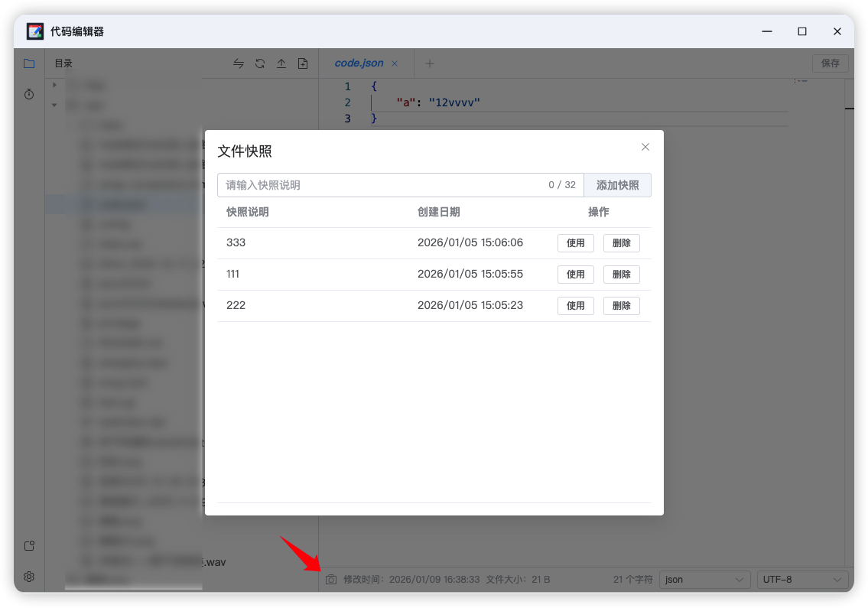Delete the 111 snapshot
This screenshot has height=608, width=868.
click(622, 274)
